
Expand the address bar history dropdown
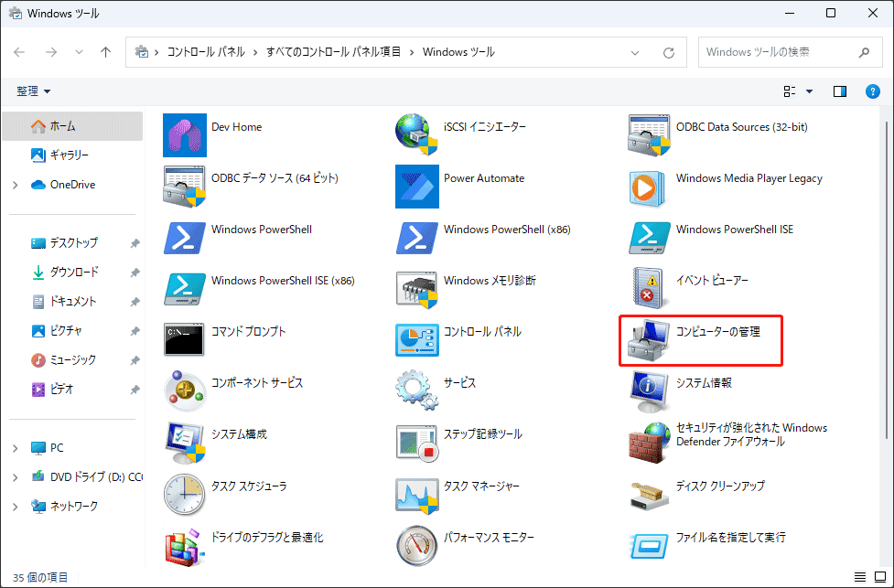[635, 52]
